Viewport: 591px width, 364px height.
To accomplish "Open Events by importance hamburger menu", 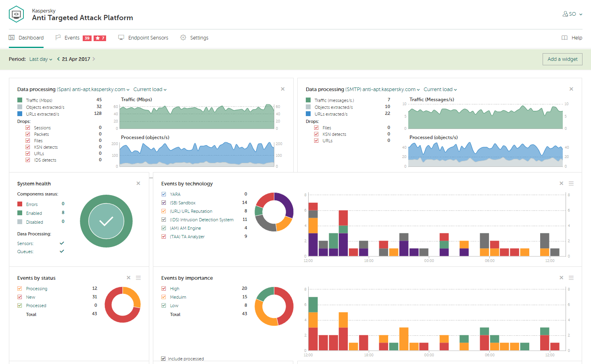I will 571,278.
